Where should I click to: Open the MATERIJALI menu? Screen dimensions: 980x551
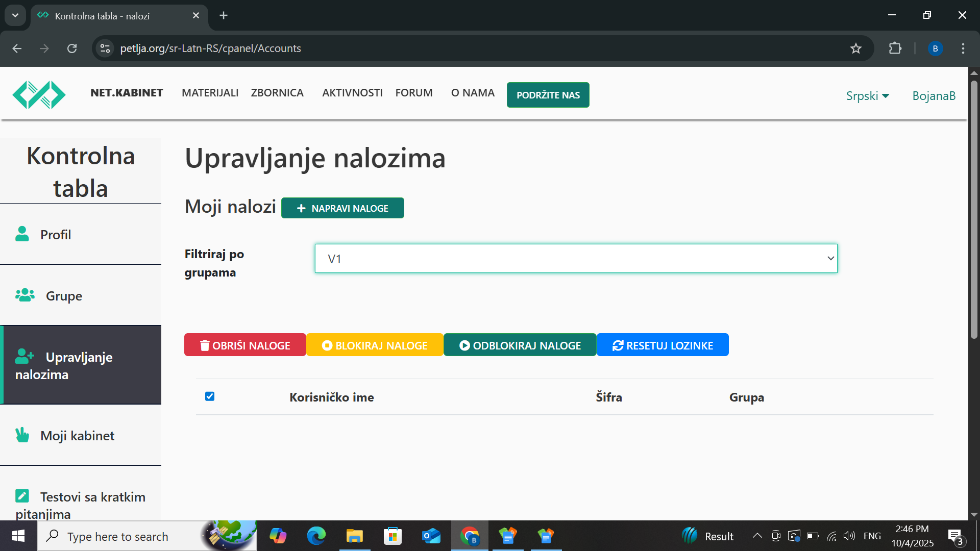click(210, 93)
